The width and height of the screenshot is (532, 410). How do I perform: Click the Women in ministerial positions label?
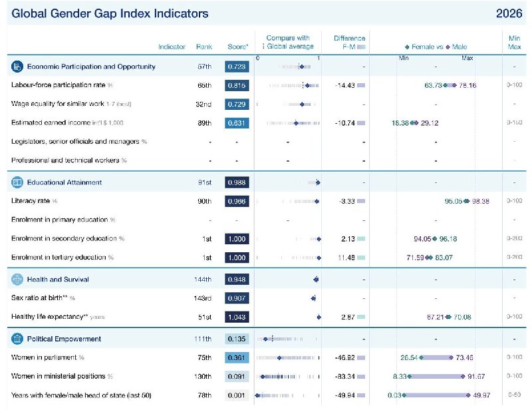pyautogui.click(x=62, y=376)
